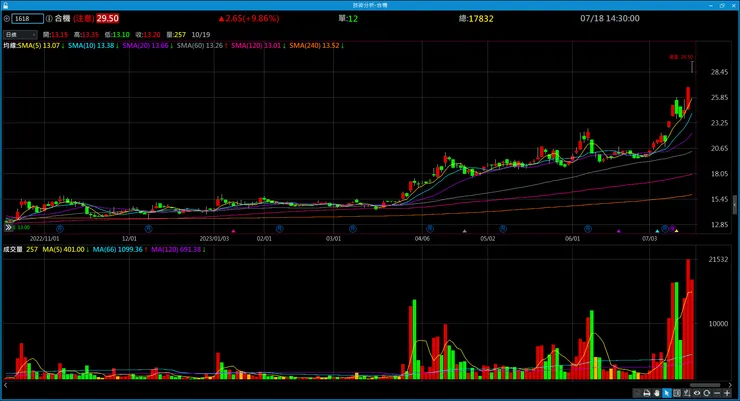Click the circular refresh icon
The height and width of the screenshot is (401, 740).
(706, 393)
